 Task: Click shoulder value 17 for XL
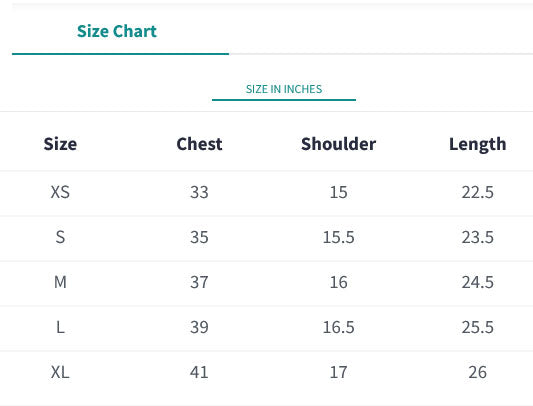[x=339, y=372]
